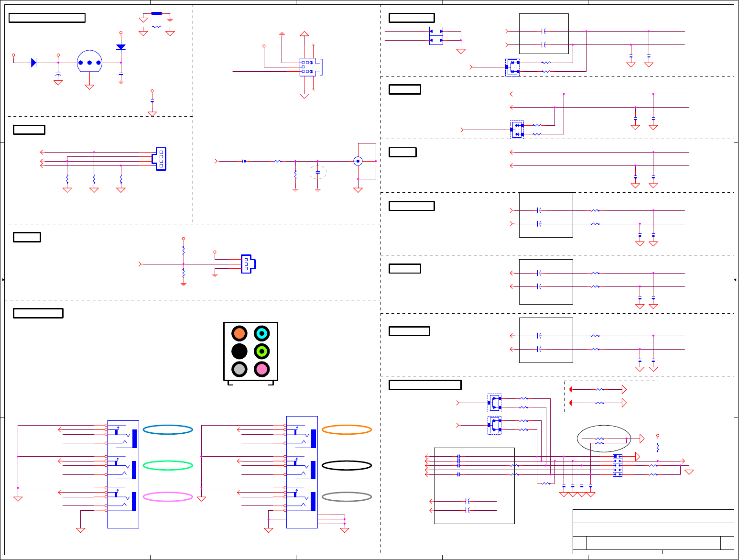The height and width of the screenshot is (560, 739).
Task: Click the magenta ellipse beside the left jack stack
Action: tap(168, 497)
